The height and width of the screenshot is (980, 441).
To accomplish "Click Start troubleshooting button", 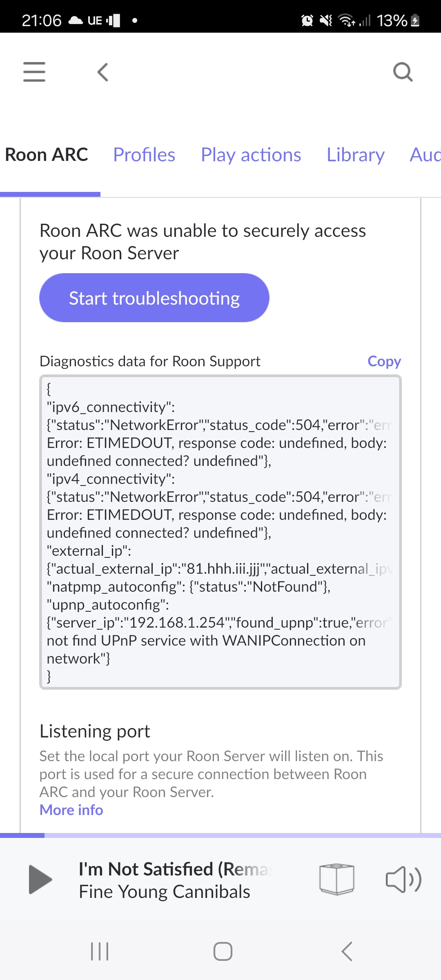I will pyautogui.click(x=154, y=298).
